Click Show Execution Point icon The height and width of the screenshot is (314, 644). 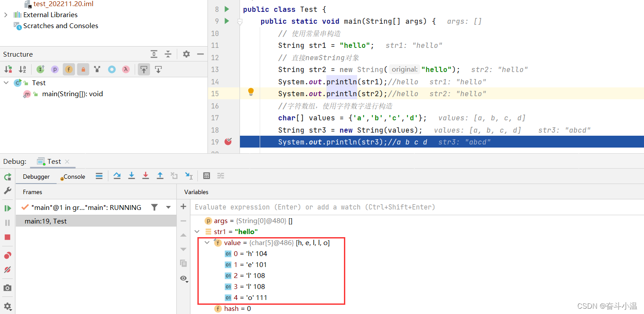coord(99,176)
